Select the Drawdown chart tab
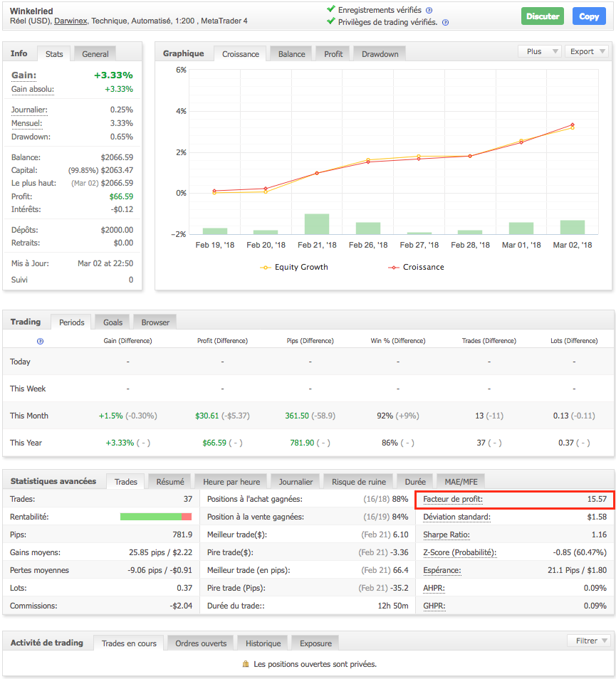Image resolution: width=616 pixels, height=679 pixels. [380, 53]
